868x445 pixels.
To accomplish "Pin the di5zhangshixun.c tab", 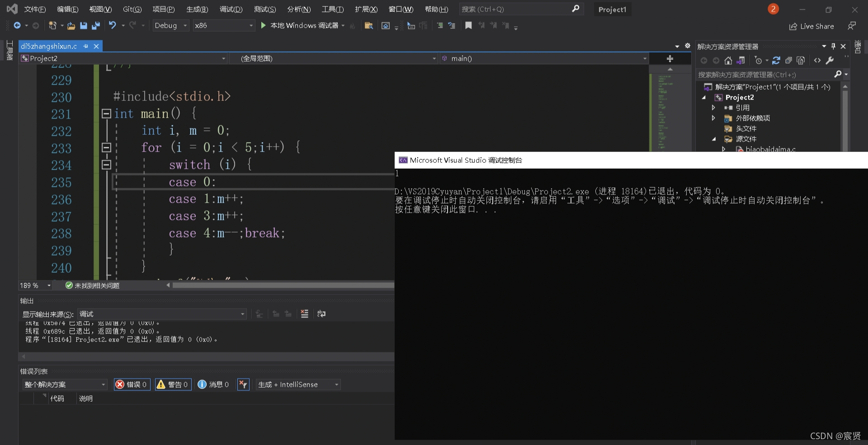I will 86,46.
